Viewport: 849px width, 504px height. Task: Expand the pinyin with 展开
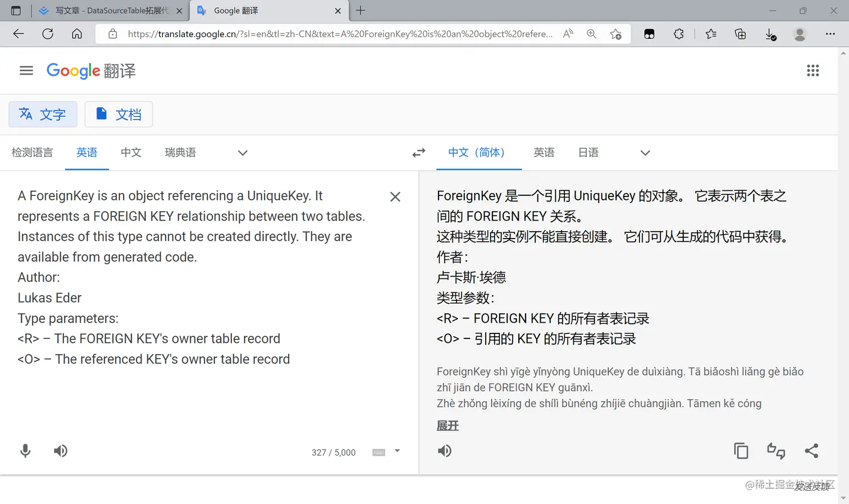click(x=448, y=426)
